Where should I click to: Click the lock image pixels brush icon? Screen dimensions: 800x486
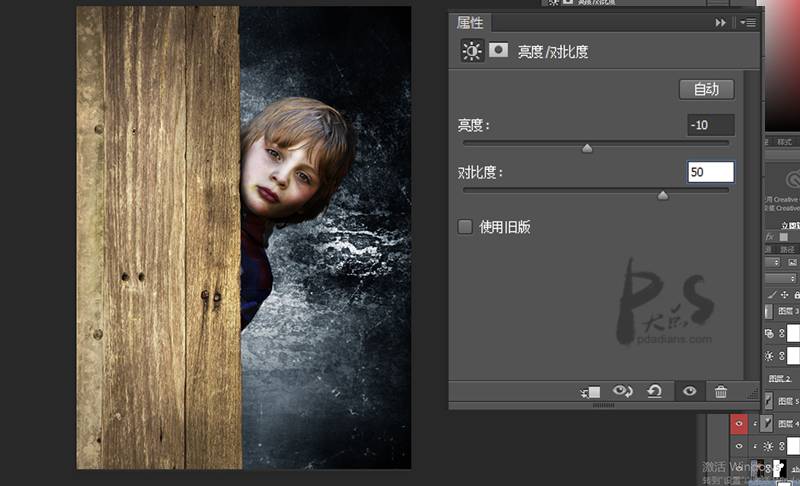click(772, 295)
